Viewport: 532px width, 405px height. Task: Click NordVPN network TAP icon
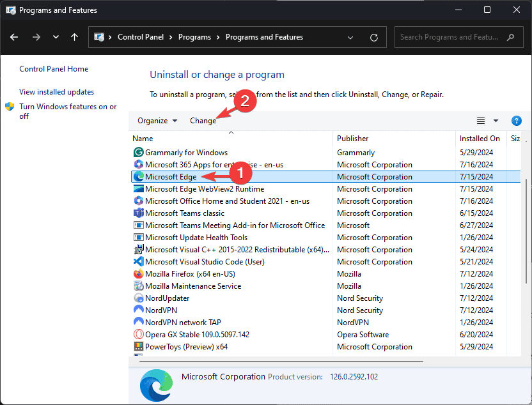click(138, 322)
